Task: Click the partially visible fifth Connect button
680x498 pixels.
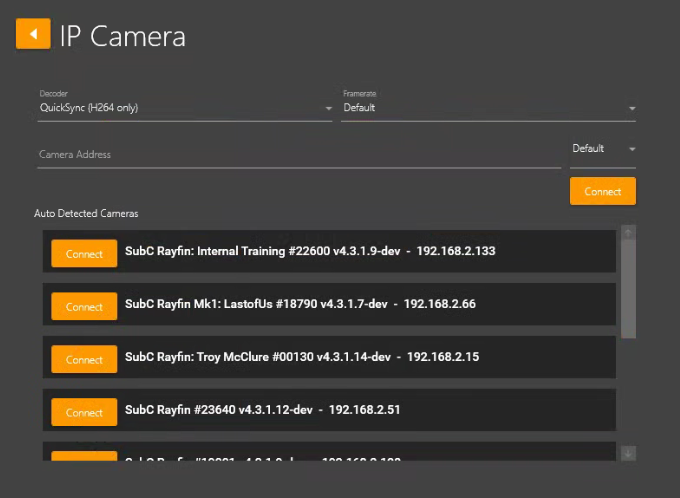Action: (x=84, y=457)
